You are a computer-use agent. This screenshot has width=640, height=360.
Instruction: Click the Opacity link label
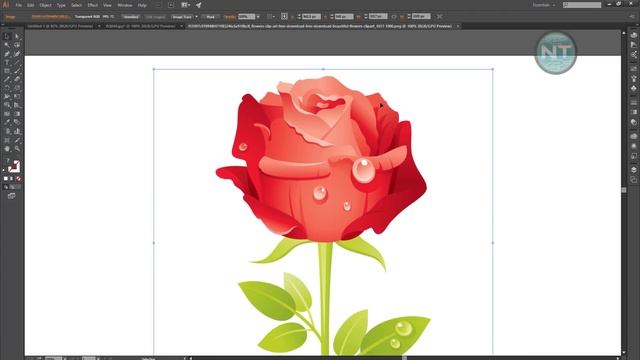[x=229, y=17]
